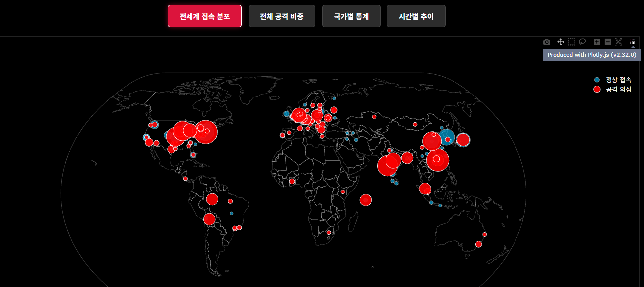Reset the map view with the reset icon
Screen dimensions: 644x287
pos(619,42)
